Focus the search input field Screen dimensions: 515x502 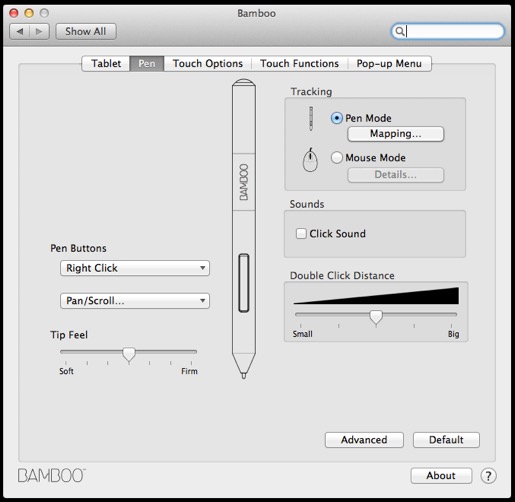[x=447, y=31]
